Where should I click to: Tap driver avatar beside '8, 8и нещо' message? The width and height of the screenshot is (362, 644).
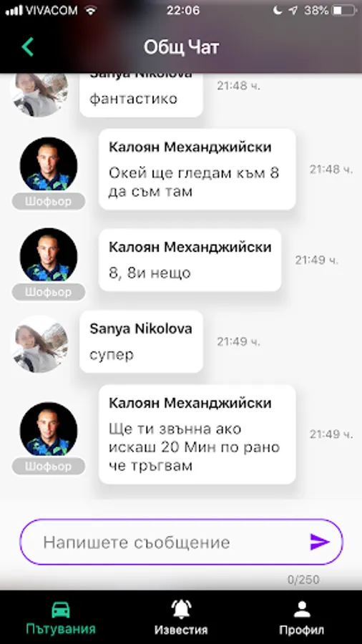coord(49,255)
